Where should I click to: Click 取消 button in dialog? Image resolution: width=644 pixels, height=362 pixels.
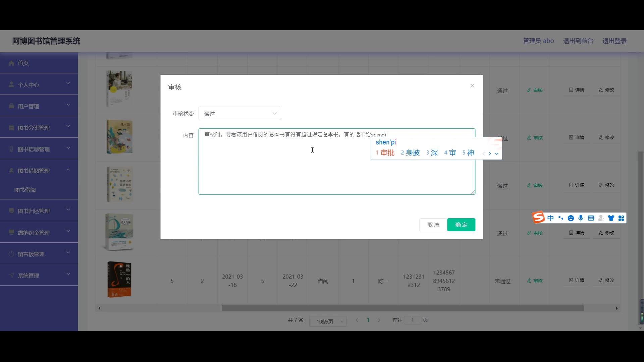[x=433, y=225]
